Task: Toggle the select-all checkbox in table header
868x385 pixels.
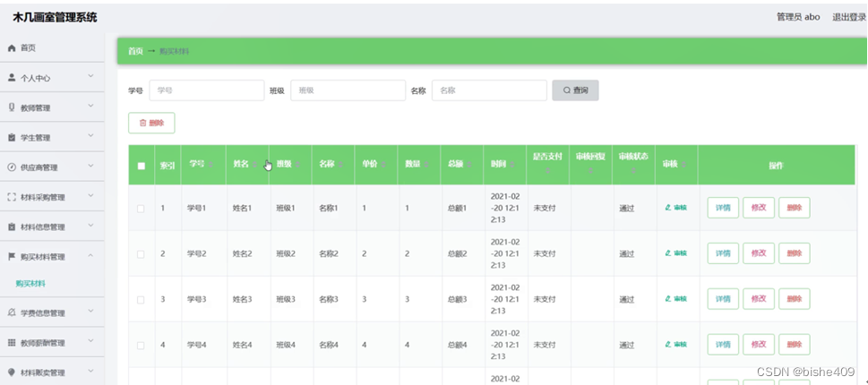Action: 142,166
